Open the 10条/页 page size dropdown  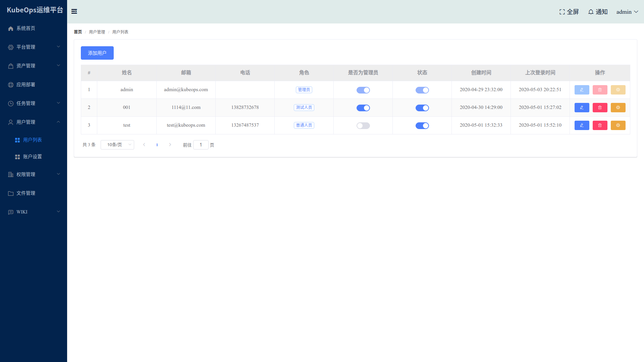117,145
